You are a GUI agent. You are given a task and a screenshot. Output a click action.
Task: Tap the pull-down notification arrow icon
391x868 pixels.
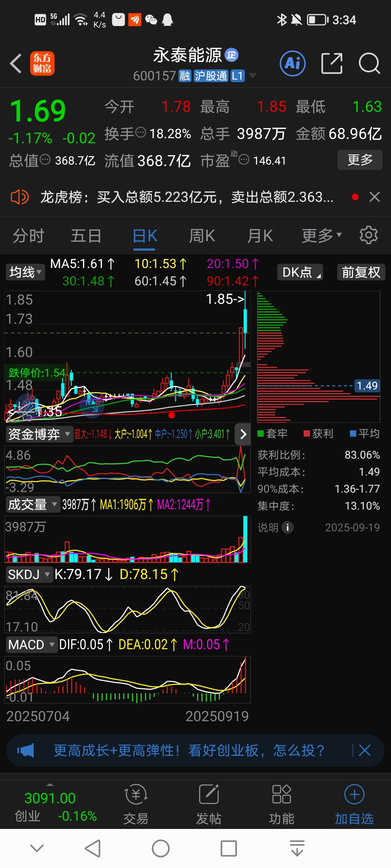click(297, 848)
